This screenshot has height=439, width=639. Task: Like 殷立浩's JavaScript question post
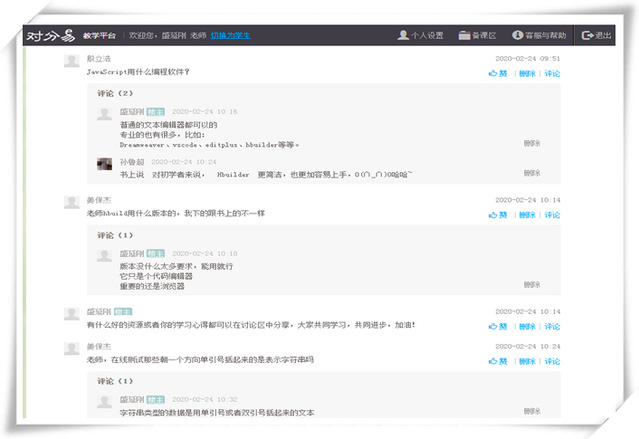(x=498, y=73)
